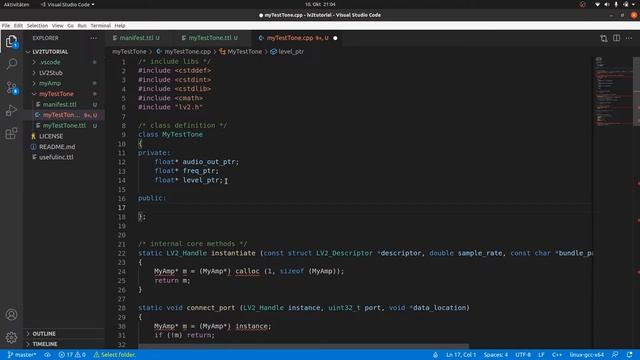This screenshot has width=640, height=360.
Task: Open the Run and Debug view
Action: click(11, 110)
